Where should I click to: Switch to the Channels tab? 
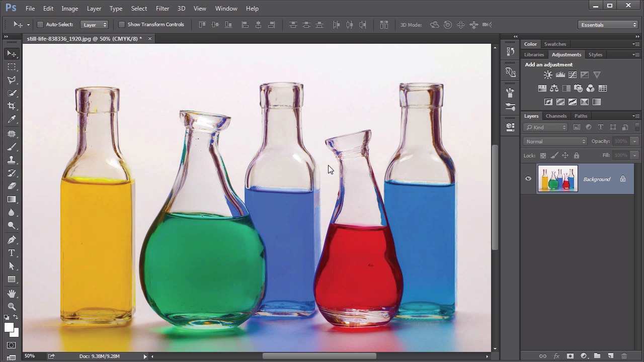tap(556, 116)
